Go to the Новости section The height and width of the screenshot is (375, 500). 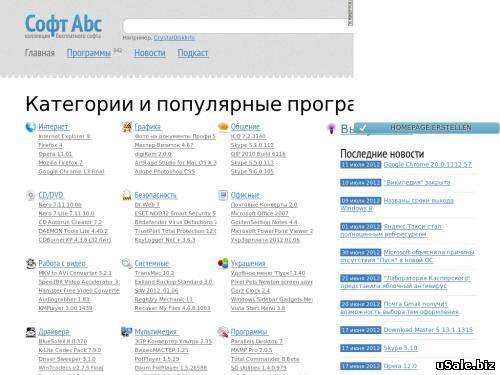(x=150, y=53)
